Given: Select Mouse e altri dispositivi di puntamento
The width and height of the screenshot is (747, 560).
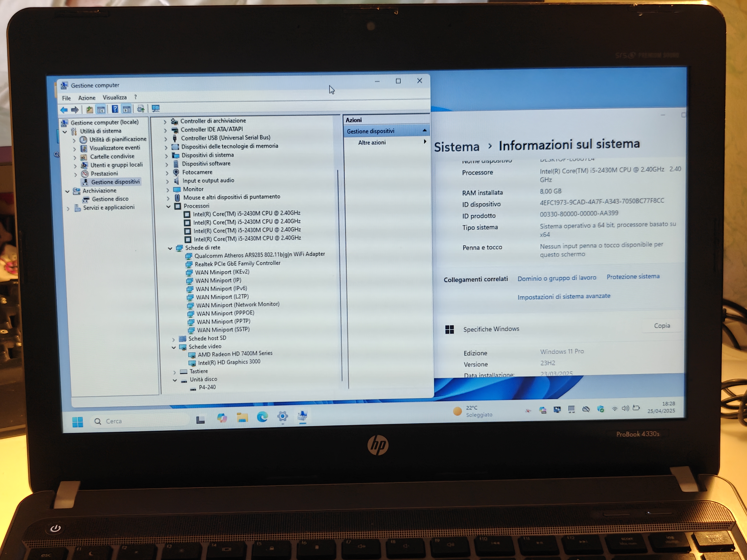Looking at the screenshot, I should (232, 197).
